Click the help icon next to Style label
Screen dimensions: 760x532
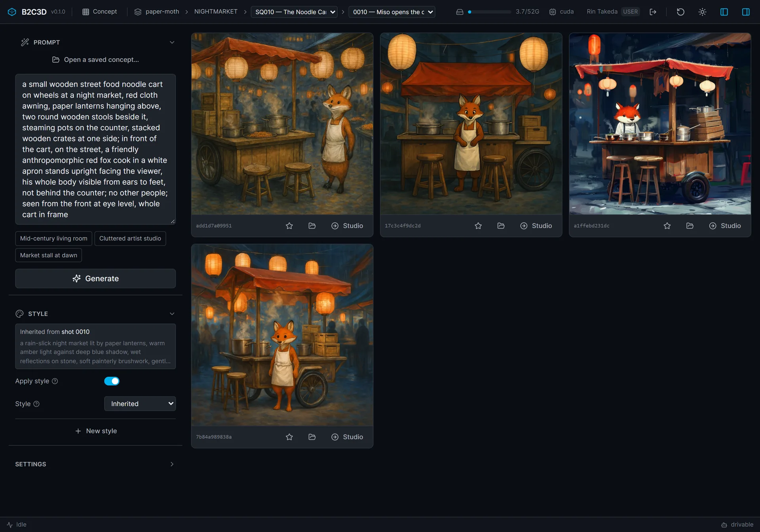pyautogui.click(x=36, y=404)
